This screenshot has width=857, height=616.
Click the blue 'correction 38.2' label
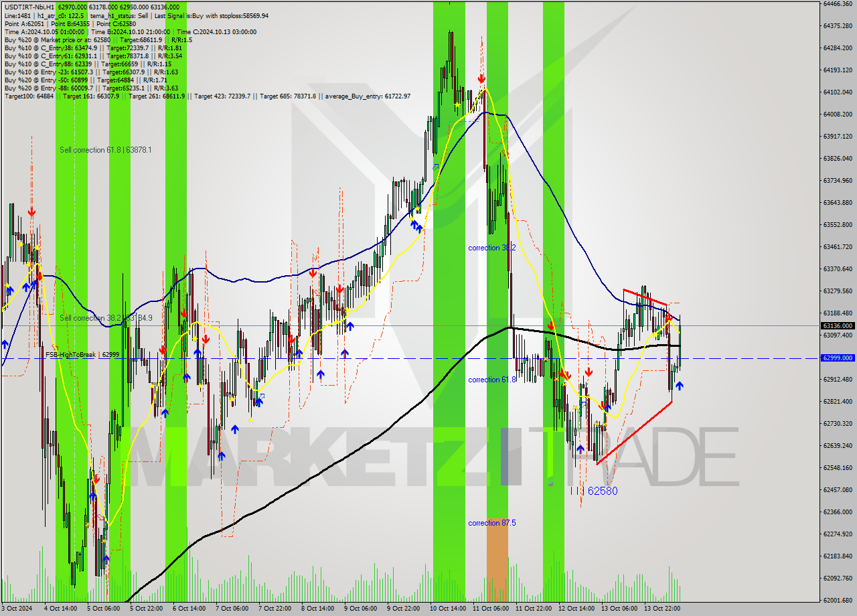tap(491, 248)
